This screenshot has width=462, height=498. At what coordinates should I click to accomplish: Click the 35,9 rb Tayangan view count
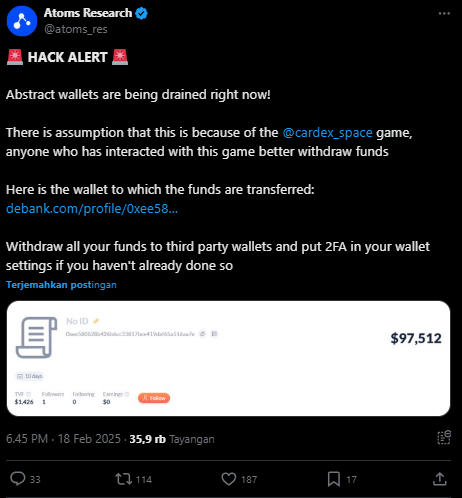[x=172, y=439]
